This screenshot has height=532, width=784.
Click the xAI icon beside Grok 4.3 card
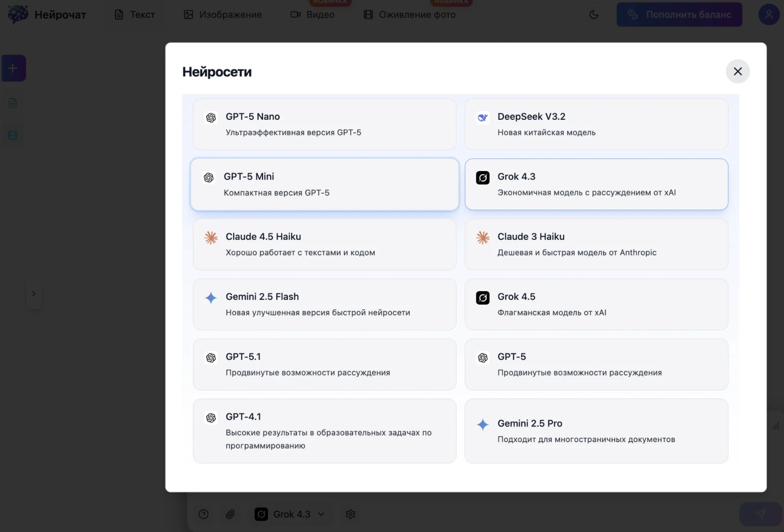(x=483, y=177)
